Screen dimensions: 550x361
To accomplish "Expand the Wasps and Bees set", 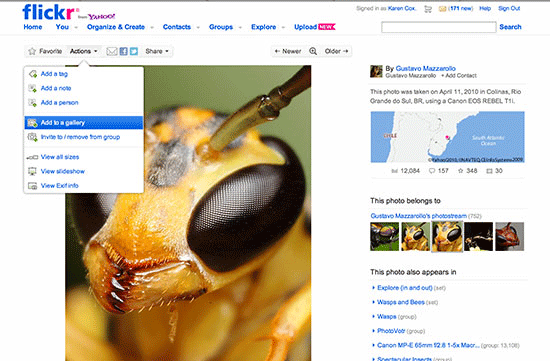I will pyautogui.click(x=373, y=302).
